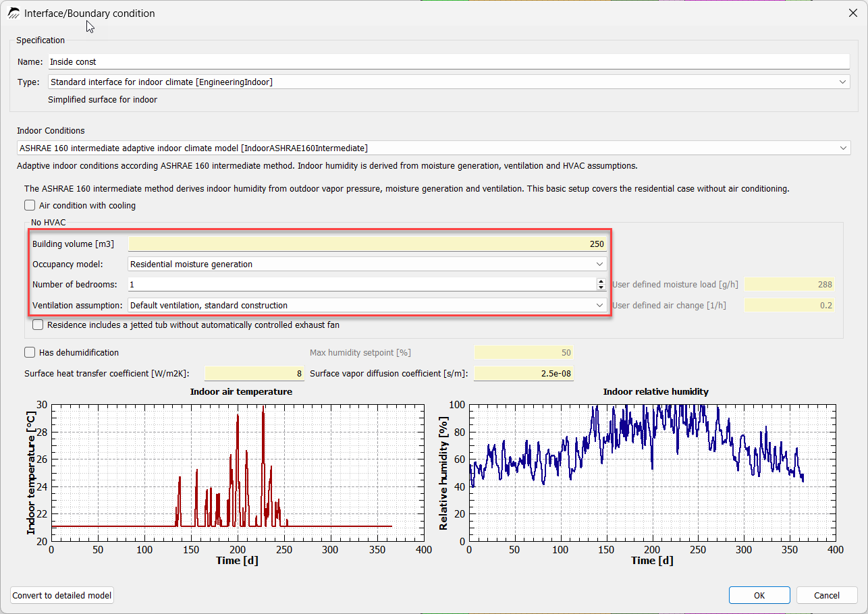Edit the Surface vapor diffusion coefficient value
Viewport: 868px width, 614px height.
pos(524,373)
